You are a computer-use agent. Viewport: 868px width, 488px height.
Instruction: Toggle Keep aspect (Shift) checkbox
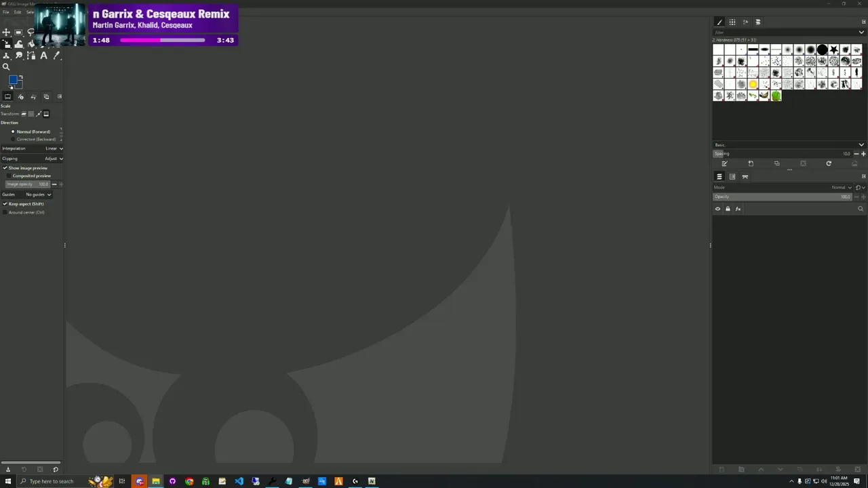click(x=24, y=204)
